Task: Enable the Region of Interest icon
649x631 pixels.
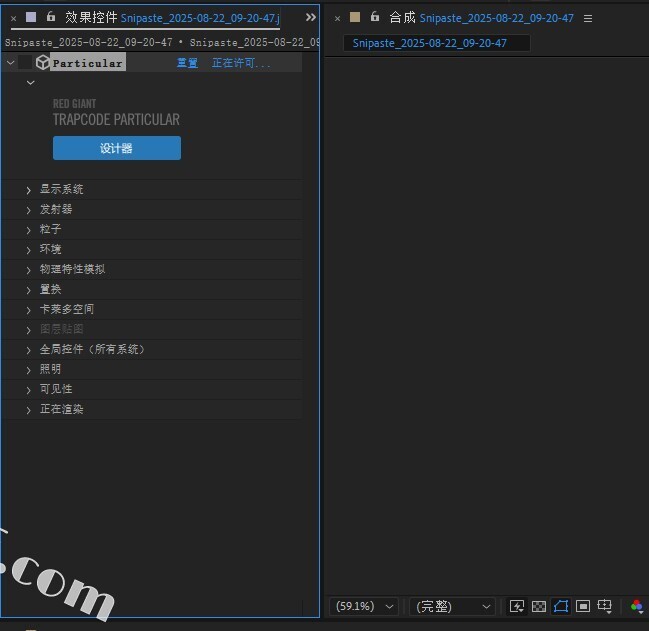Action: coord(583,607)
